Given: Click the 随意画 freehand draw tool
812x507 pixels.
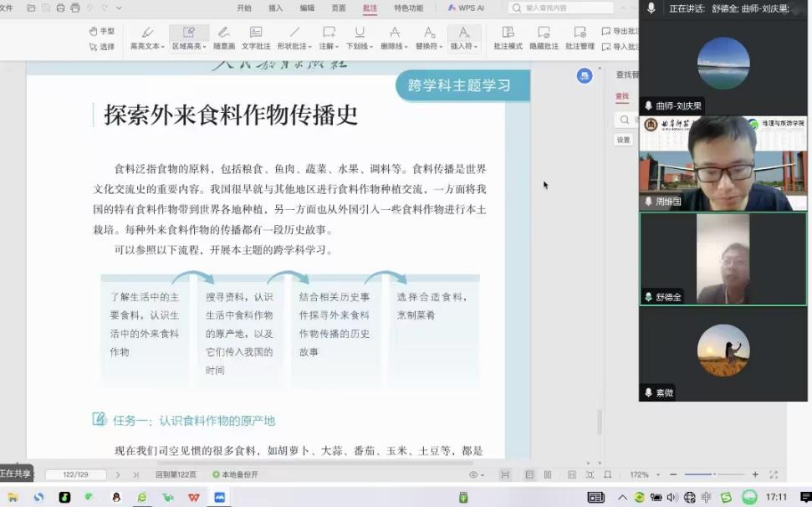Looking at the screenshot, I should click(x=223, y=38).
